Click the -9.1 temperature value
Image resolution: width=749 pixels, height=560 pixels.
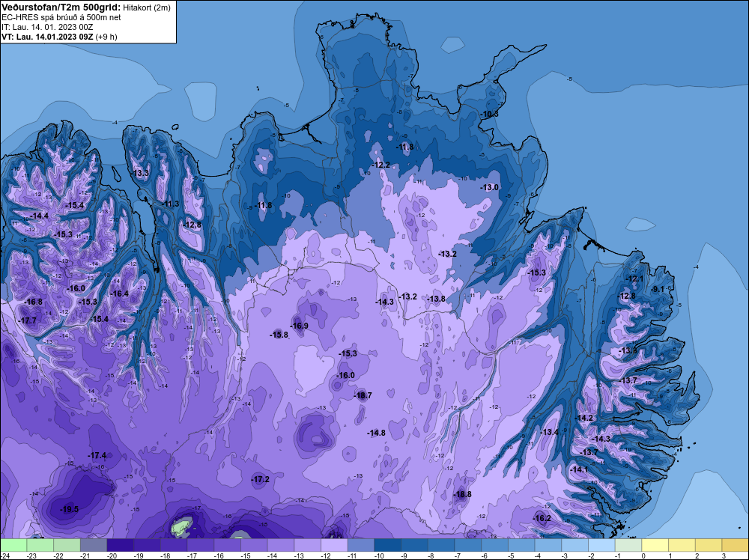click(658, 289)
